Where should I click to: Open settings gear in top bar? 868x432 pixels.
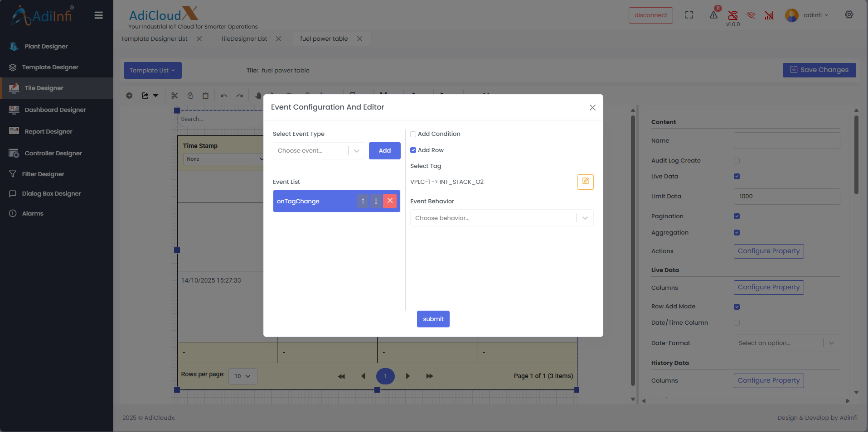849,14
